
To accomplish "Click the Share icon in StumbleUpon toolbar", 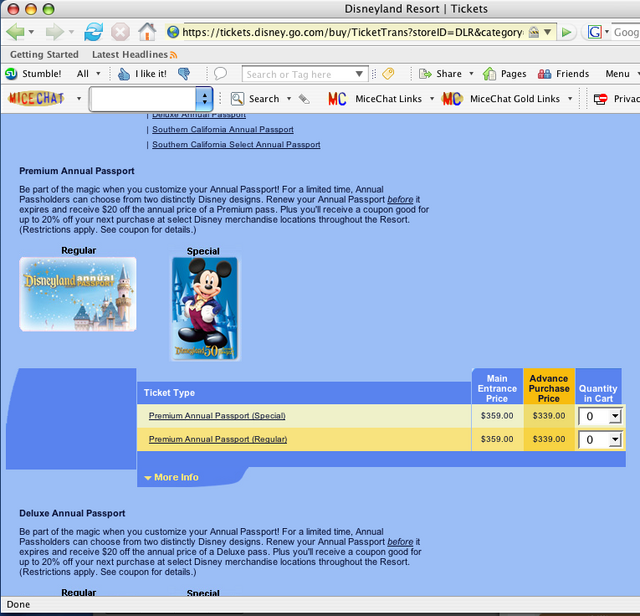I will pos(425,74).
